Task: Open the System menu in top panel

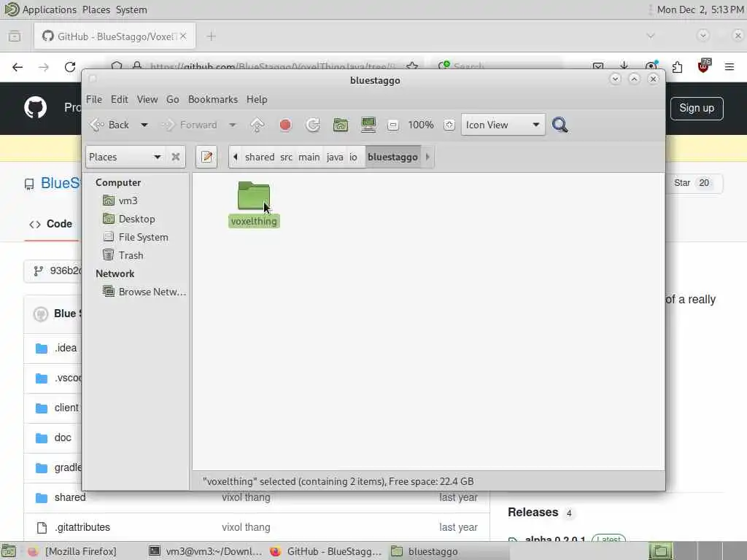Action: (x=131, y=9)
